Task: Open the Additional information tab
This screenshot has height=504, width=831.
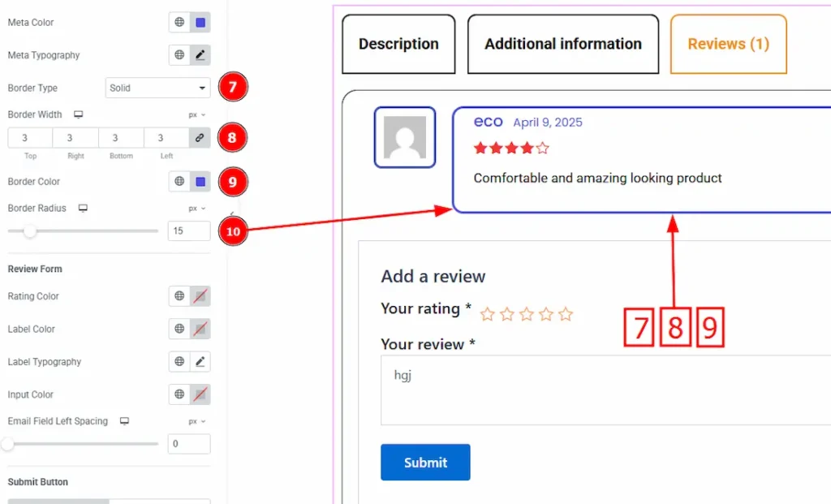Action: 563,45
